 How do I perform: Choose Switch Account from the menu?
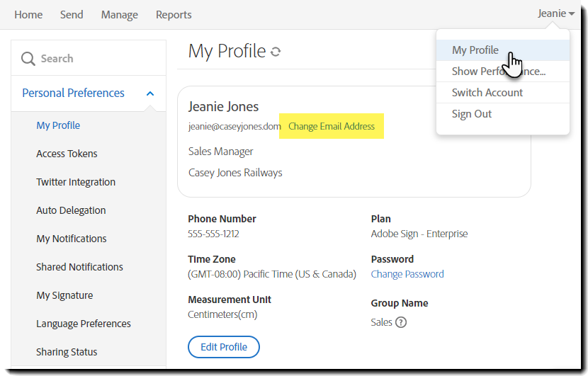point(487,93)
